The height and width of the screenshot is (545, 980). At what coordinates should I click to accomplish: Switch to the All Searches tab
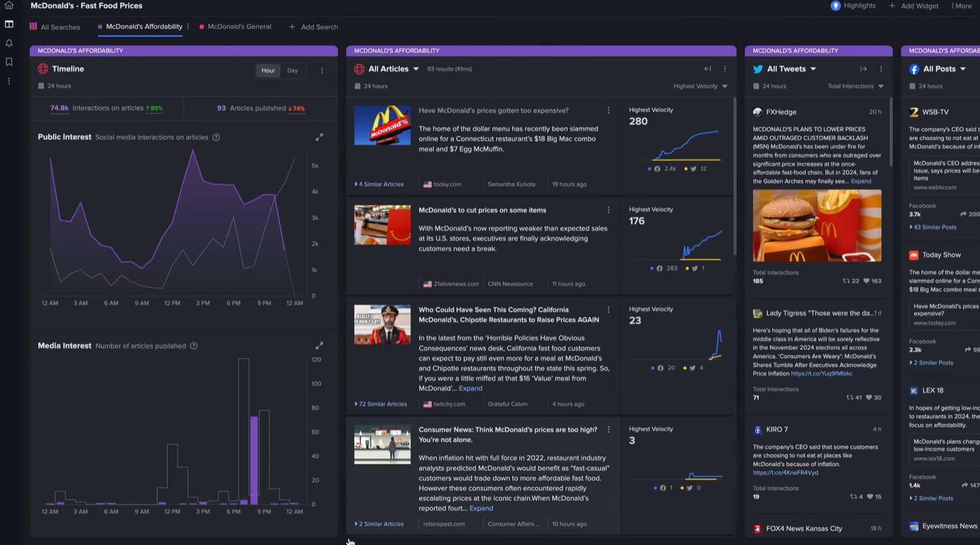point(55,27)
